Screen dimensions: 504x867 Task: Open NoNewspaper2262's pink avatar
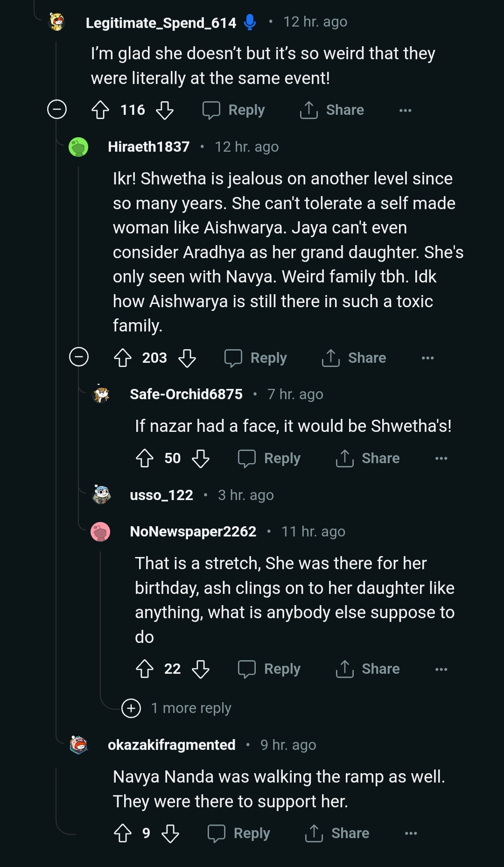[x=100, y=532]
